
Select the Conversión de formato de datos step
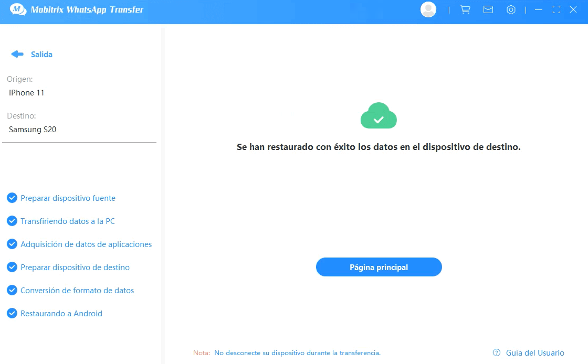click(x=77, y=291)
